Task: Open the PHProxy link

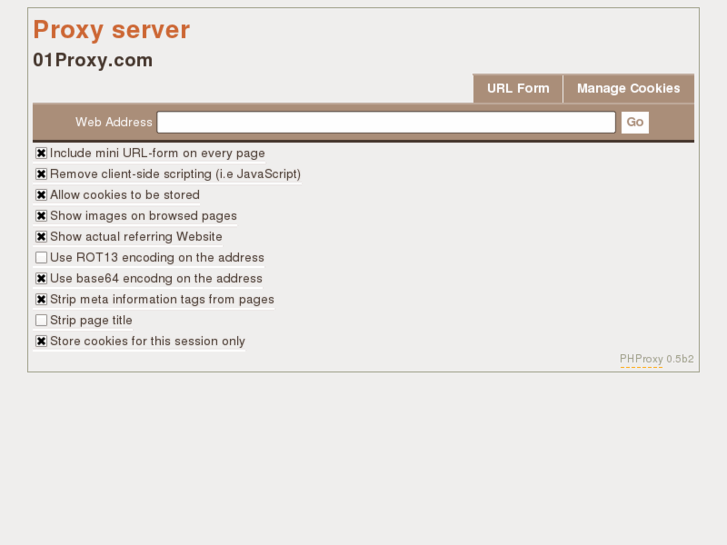Action: 641,359
